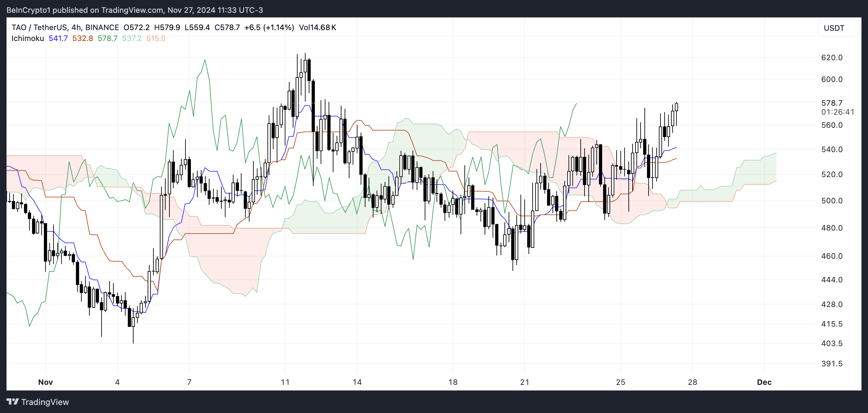Click the 391.5 price axis label
Screen dimensions: 868x413
(831, 363)
